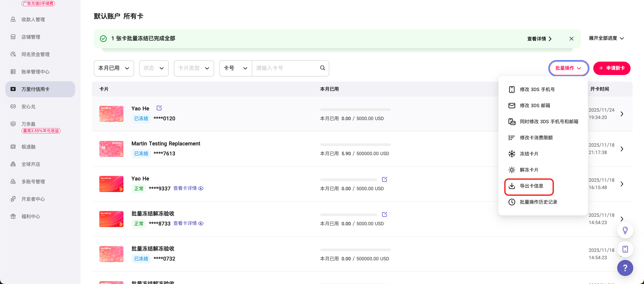Open 查看详情 in the success banner

(x=539, y=39)
